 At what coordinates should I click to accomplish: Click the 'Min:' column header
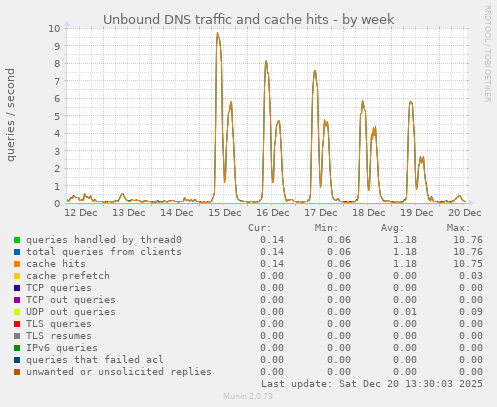(x=326, y=228)
